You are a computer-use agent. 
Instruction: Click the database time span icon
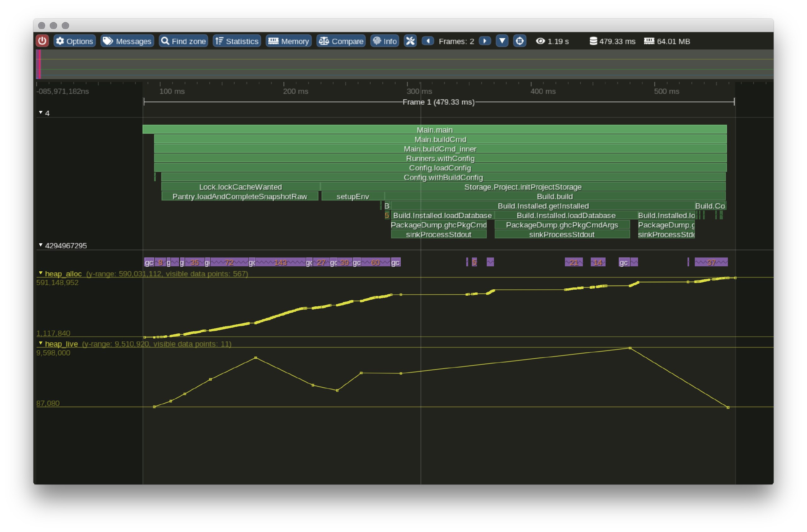tap(593, 41)
